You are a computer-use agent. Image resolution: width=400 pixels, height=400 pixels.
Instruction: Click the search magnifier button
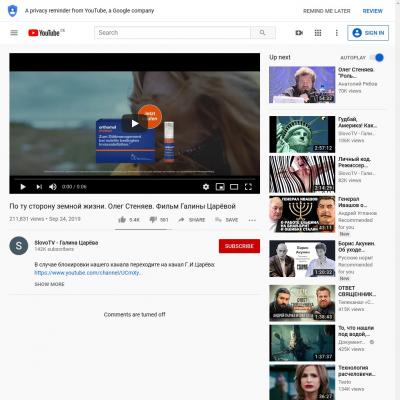pos(263,33)
